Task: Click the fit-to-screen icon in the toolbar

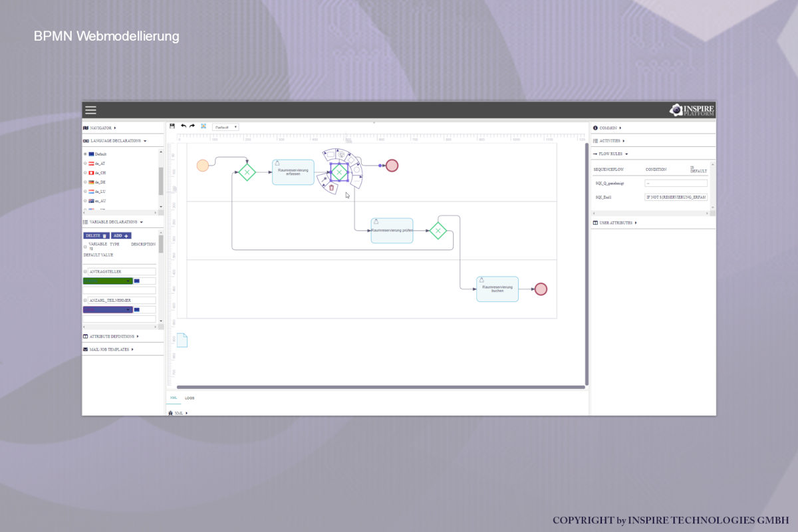Action: tap(203, 126)
